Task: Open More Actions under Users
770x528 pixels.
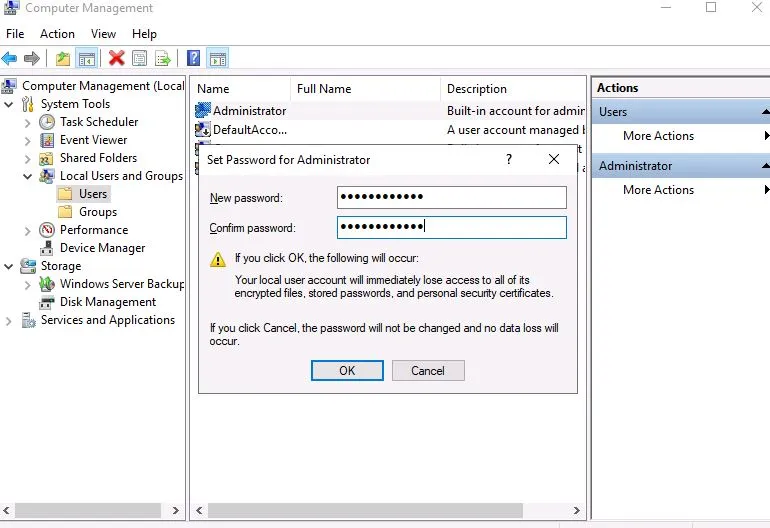Action: 658,136
